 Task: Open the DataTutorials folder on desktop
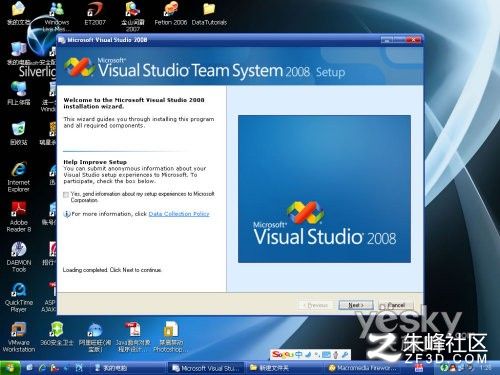pos(209,13)
